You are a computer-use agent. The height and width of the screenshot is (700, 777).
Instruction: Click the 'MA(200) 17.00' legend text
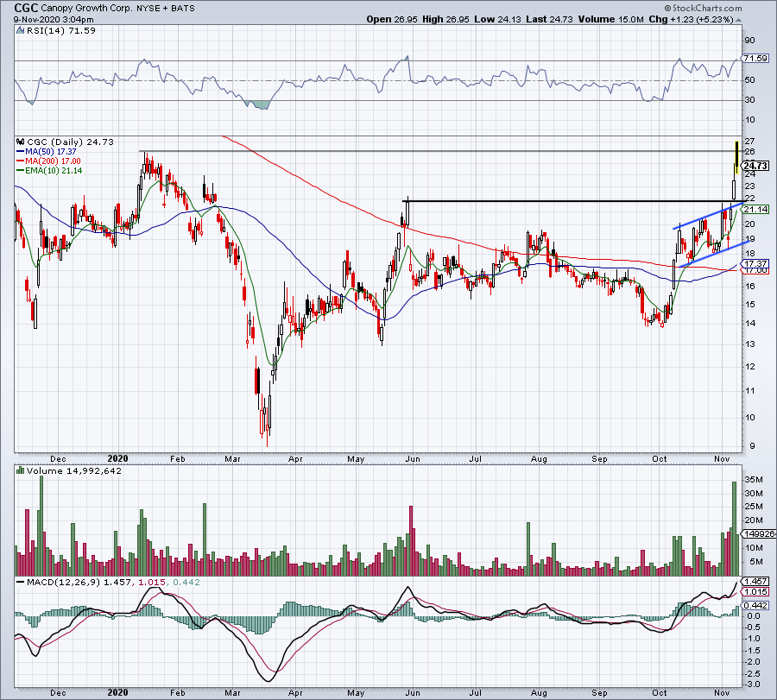click(53, 161)
